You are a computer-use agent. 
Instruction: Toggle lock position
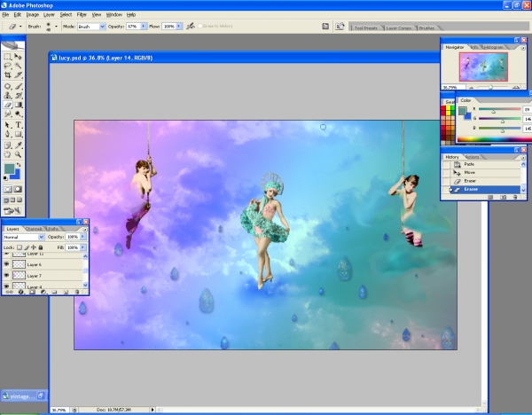[x=34, y=247]
